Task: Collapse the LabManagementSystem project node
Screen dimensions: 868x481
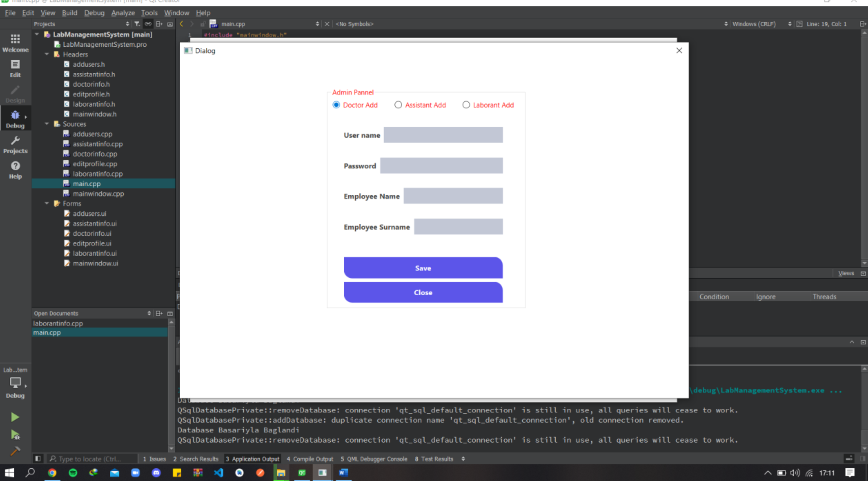Action: coord(37,34)
